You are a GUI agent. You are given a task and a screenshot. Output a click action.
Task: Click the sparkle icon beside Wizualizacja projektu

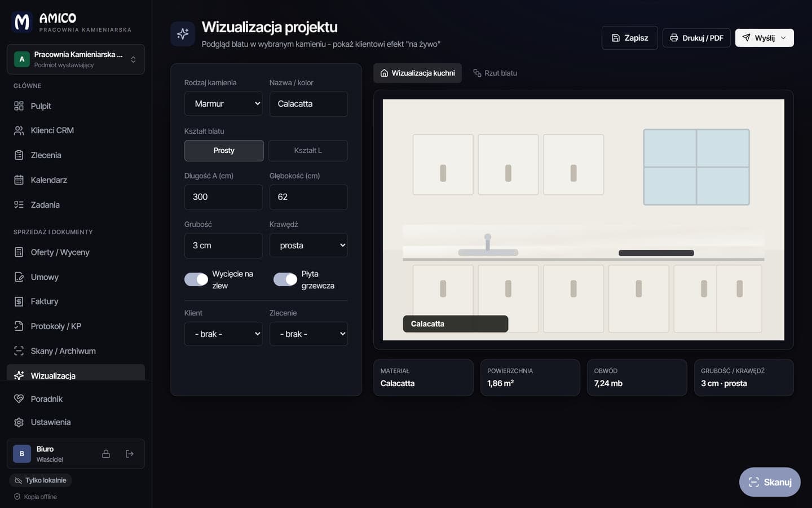[x=183, y=34]
